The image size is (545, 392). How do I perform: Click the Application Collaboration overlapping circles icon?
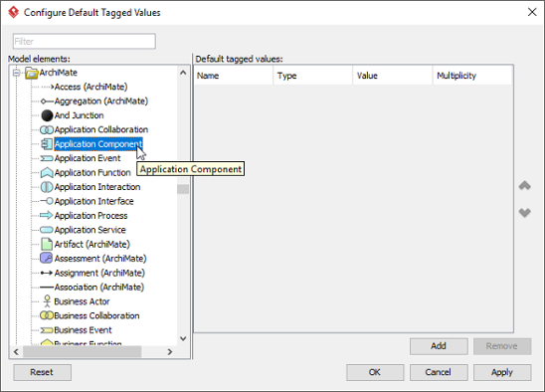pyautogui.click(x=47, y=129)
